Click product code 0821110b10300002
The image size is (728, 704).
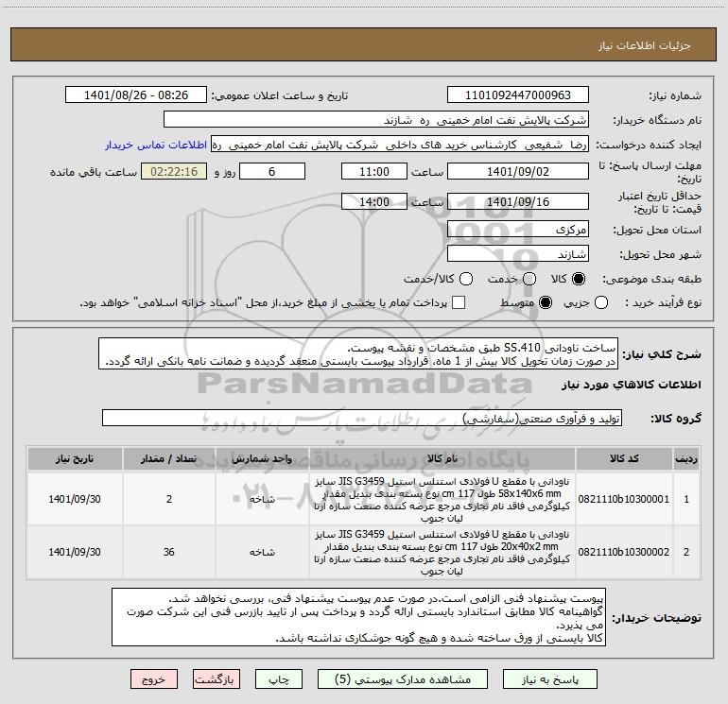pos(624,552)
